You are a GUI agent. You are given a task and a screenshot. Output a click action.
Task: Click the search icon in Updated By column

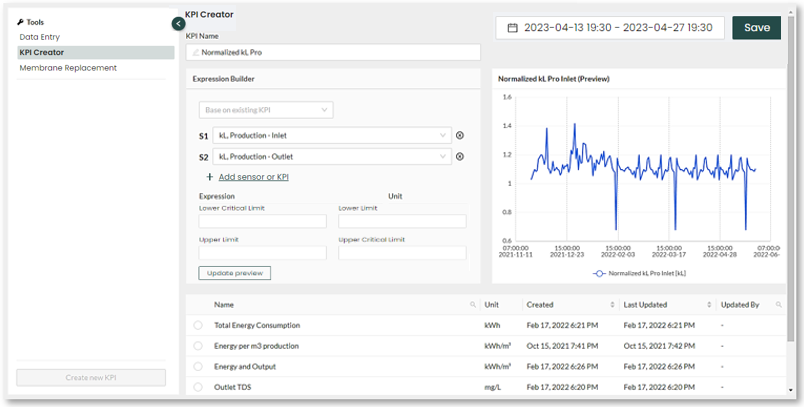(779, 305)
